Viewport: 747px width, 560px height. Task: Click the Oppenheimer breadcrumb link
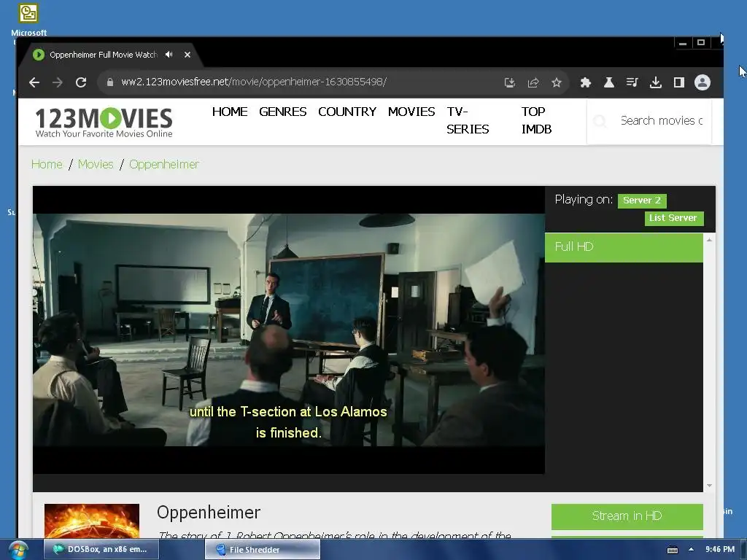164,164
